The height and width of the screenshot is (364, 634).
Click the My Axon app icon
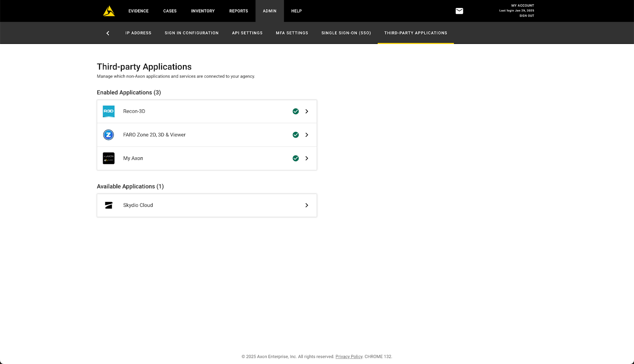(109, 158)
